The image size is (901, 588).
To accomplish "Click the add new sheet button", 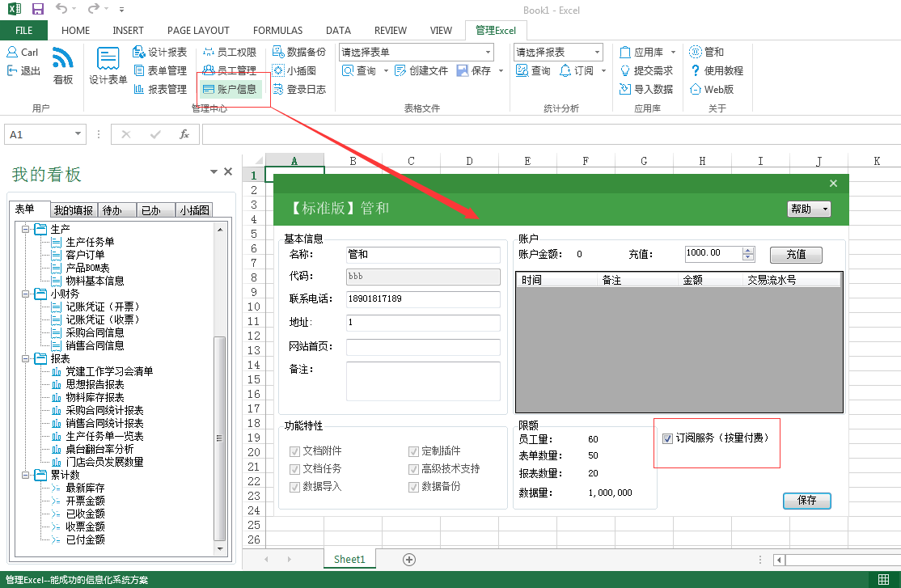I will point(409,559).
